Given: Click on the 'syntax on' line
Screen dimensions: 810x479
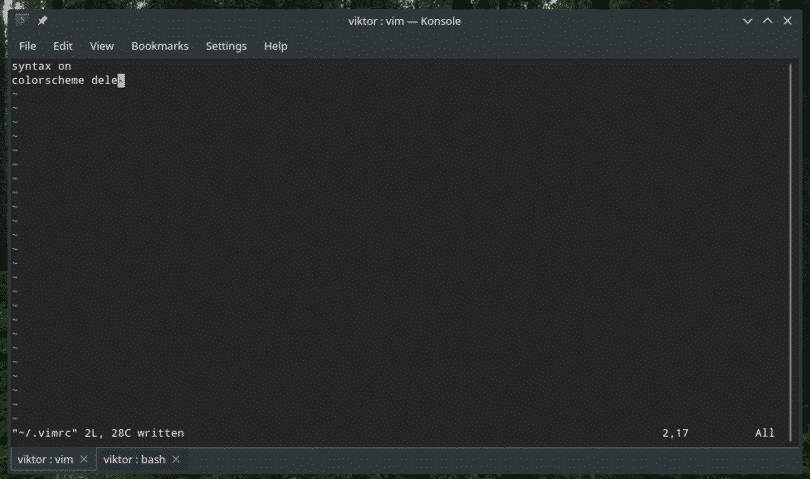Looking at the screenshot, I should point(41,66).
